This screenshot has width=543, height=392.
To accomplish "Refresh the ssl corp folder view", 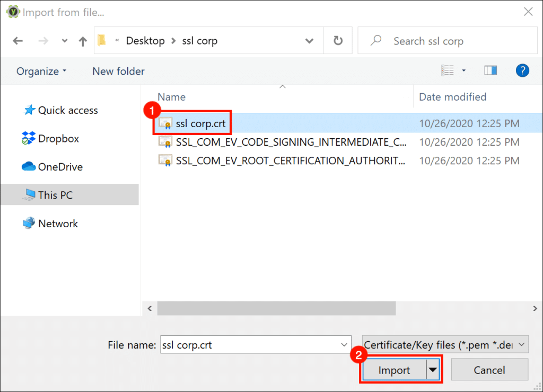I will point(338,41).
